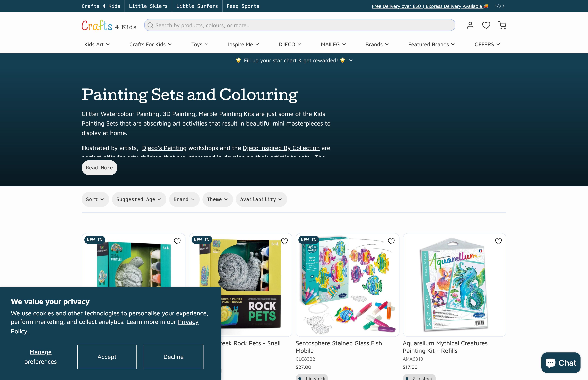Screen dimensions: 588x380
Task: Open your wishlist via the heart icon
Action: (x=486, y=25)
